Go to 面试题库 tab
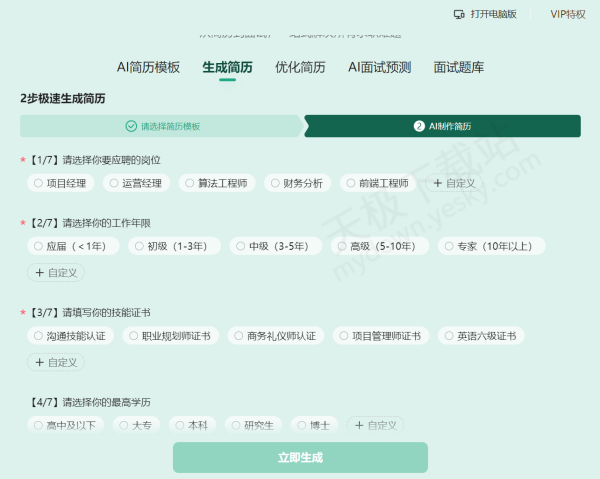The width and height of the screenshot is (600, 479). pyautogui.click(x=459, y=68)
